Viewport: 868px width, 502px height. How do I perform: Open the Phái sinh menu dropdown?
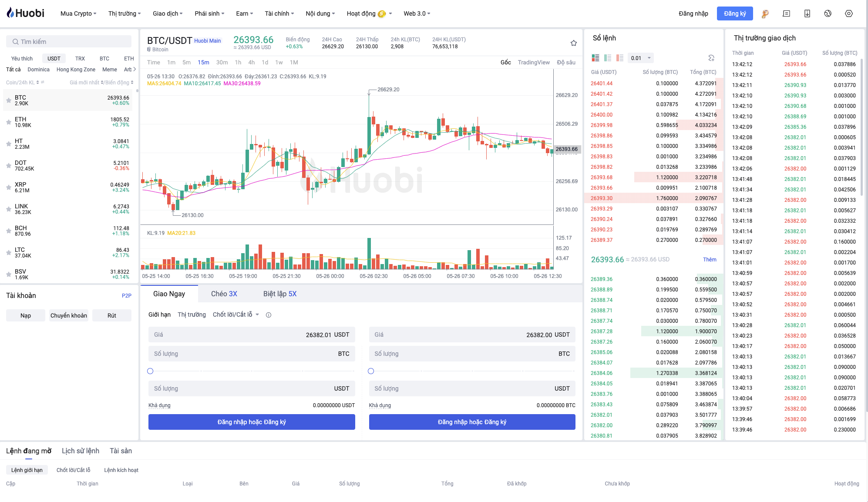click(x=209, y=13)
